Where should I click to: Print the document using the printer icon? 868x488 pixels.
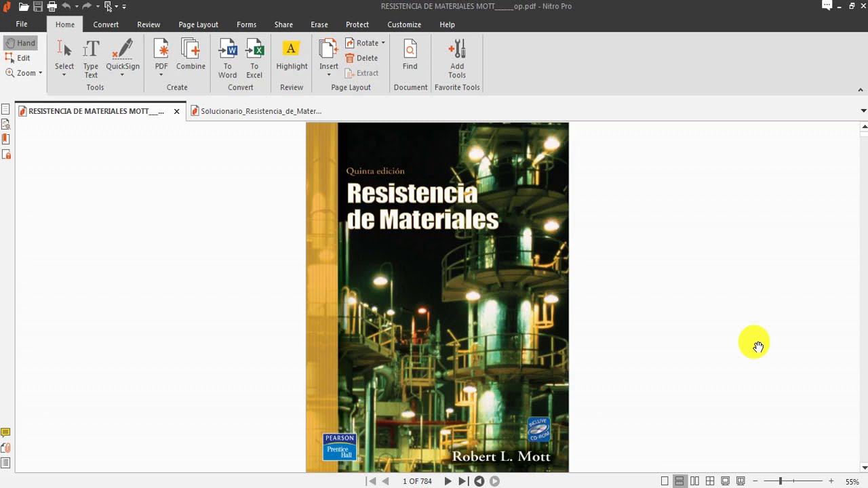coord(52,6)
